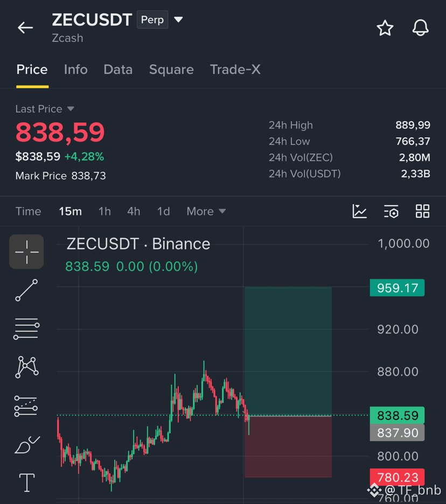Screen dimensions: 446x504
Task: Click the 24h Vol(ZEC) value 2,80M
Action: pyautogui.click(x=414, y=157)
